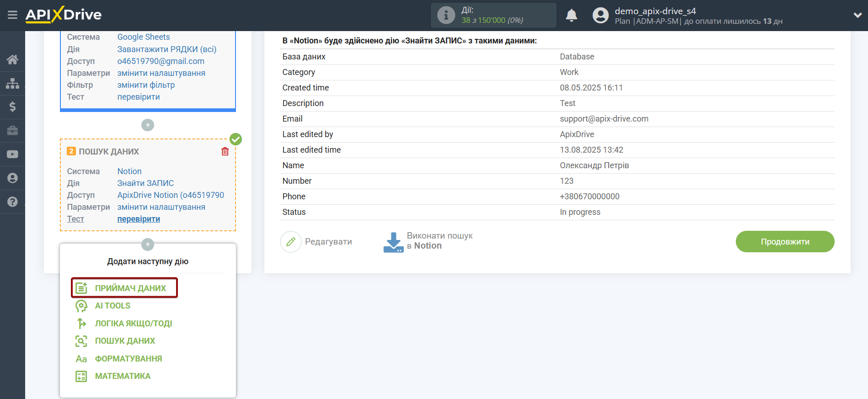Click перевірити under Google Sheets block
This screenshot has height=399, width=868.
[139, 97]
